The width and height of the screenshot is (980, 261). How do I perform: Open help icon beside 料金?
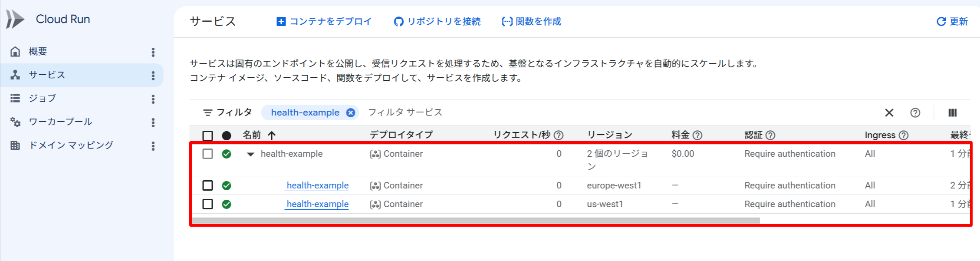(x=697, y=135)
